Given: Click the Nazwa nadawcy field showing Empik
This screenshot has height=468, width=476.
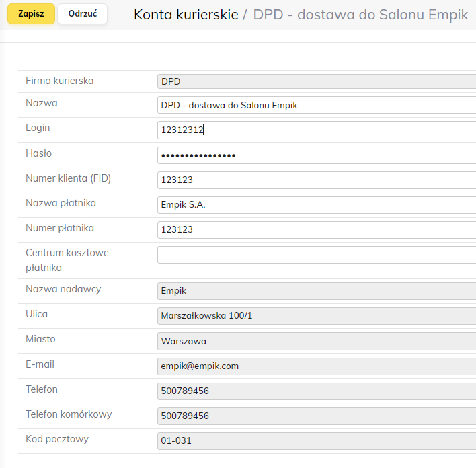Looking at the screenshot, I should click(316, 291).
